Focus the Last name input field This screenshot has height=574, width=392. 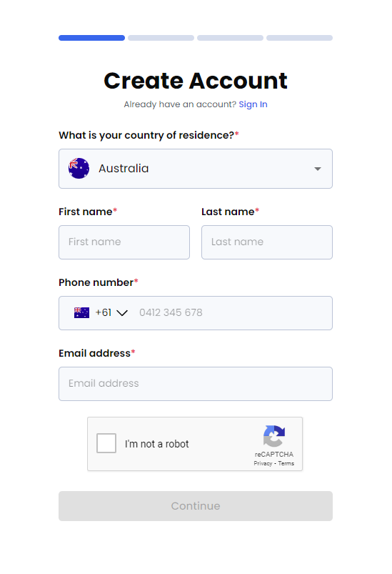(x=267, y=242)
